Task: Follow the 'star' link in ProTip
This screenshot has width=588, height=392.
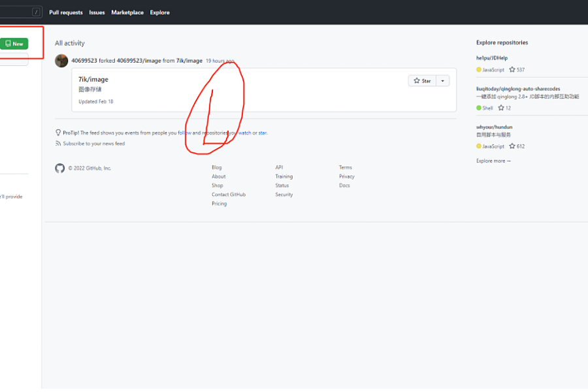Action: [263, 133]
